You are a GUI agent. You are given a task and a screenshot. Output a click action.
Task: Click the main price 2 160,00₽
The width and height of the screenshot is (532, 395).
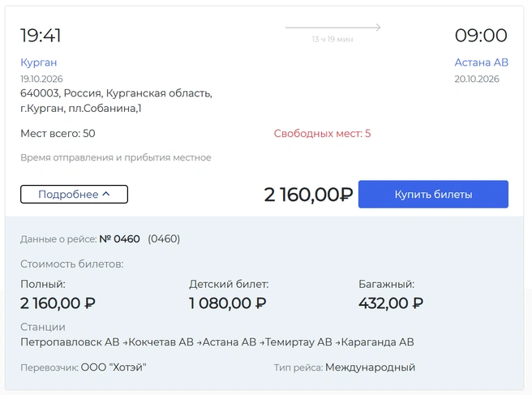(308, 195)
